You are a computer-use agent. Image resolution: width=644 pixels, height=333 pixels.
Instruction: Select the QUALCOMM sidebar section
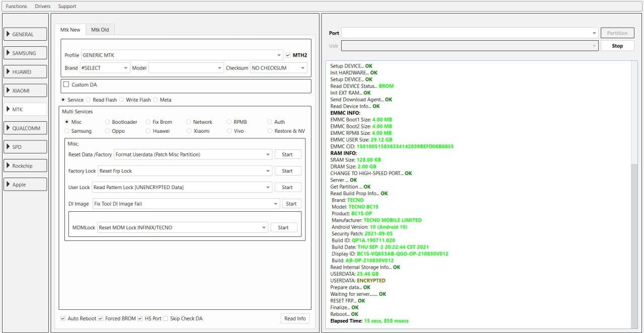[25, 128]
